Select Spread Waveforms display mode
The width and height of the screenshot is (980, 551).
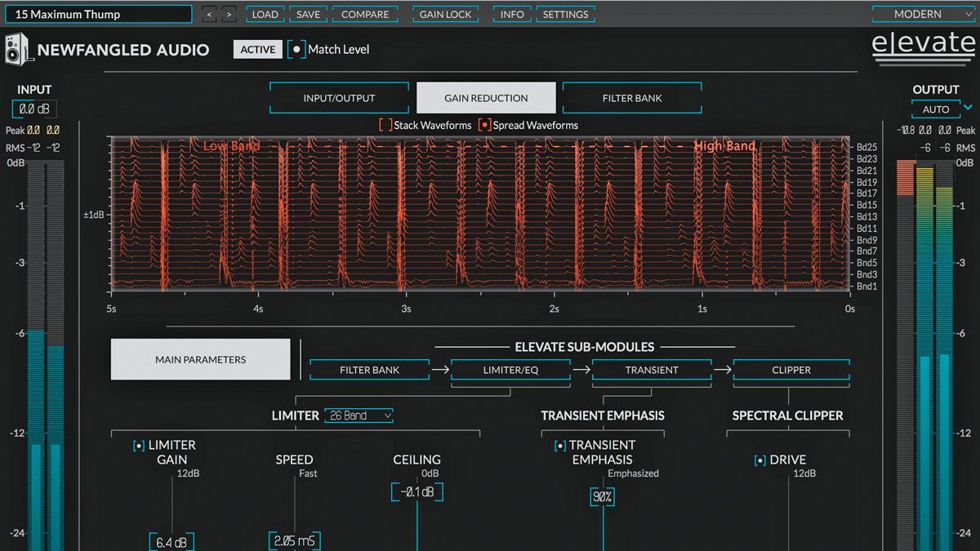tap(487, 125)
